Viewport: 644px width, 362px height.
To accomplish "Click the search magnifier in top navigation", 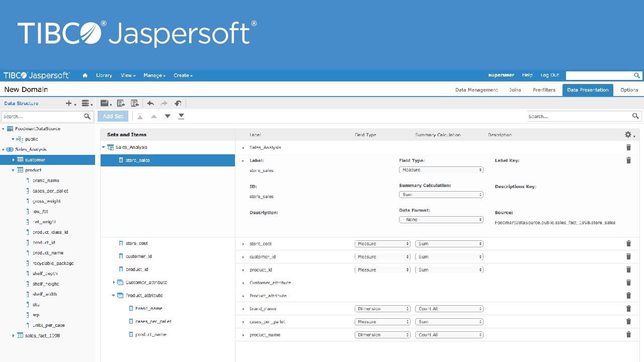I will [636, 75].
